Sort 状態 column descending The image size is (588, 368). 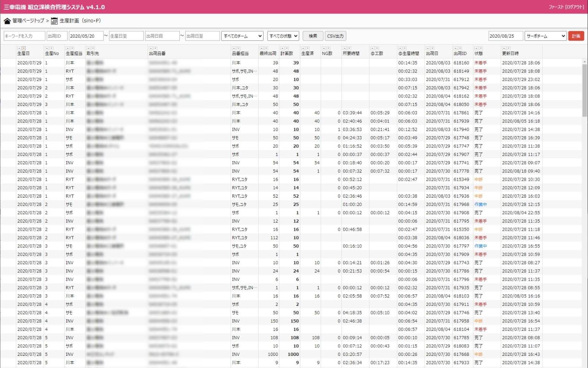pos(481,48)
